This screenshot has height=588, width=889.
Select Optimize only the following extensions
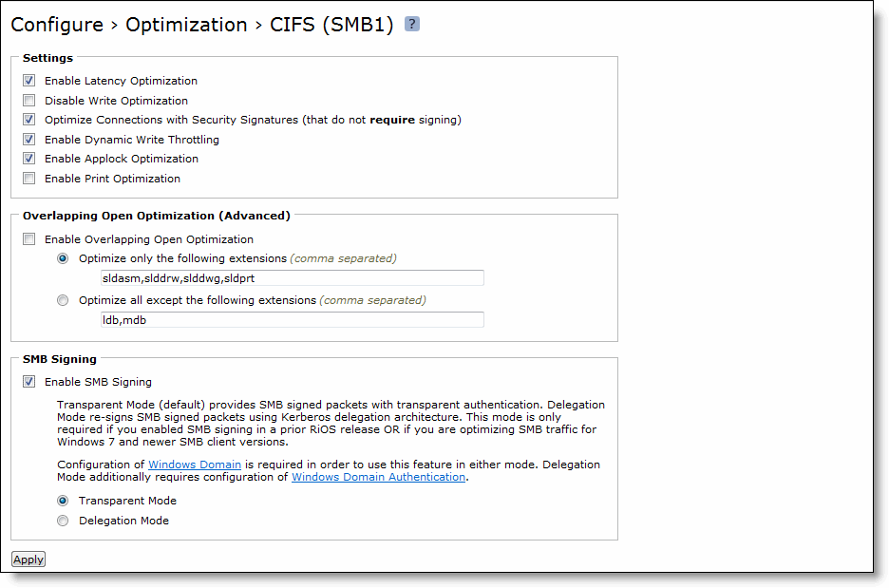coord(64,258)
